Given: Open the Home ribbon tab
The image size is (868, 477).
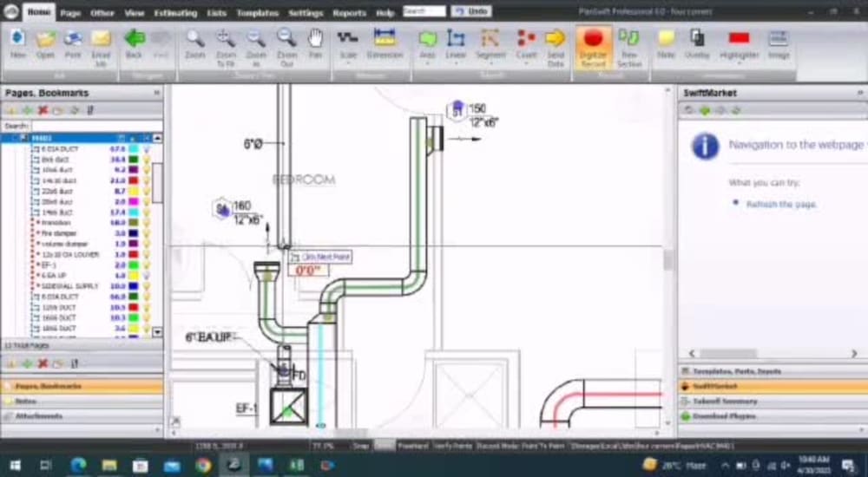Looking at the screenshot, I should pyautogui.click(x=39, y=12).
